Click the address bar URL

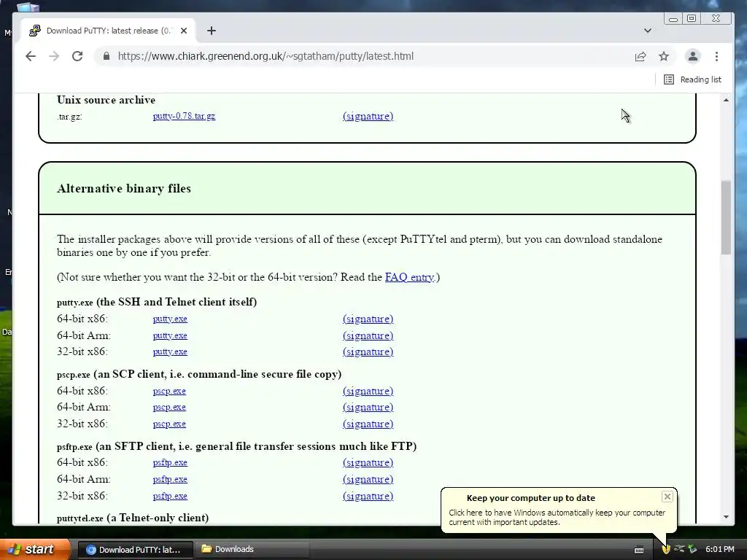[266, 56]
